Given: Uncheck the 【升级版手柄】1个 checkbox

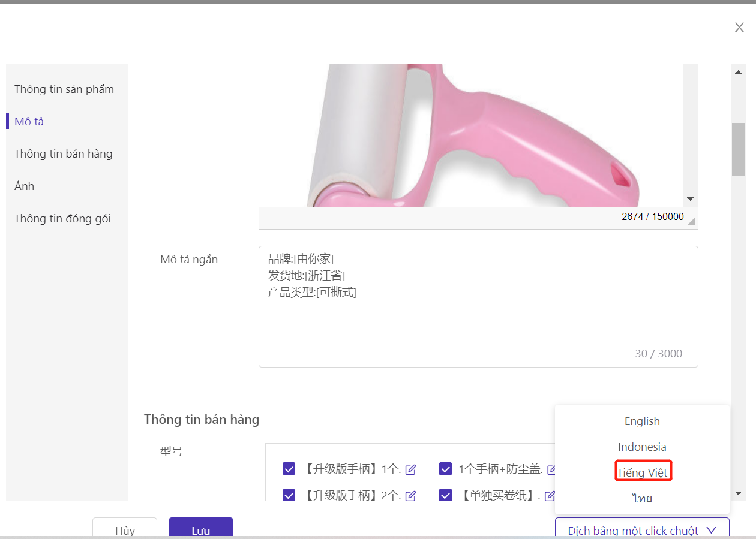Looking at the screenshot, I should pyautogui.click(x=289, y=469).
